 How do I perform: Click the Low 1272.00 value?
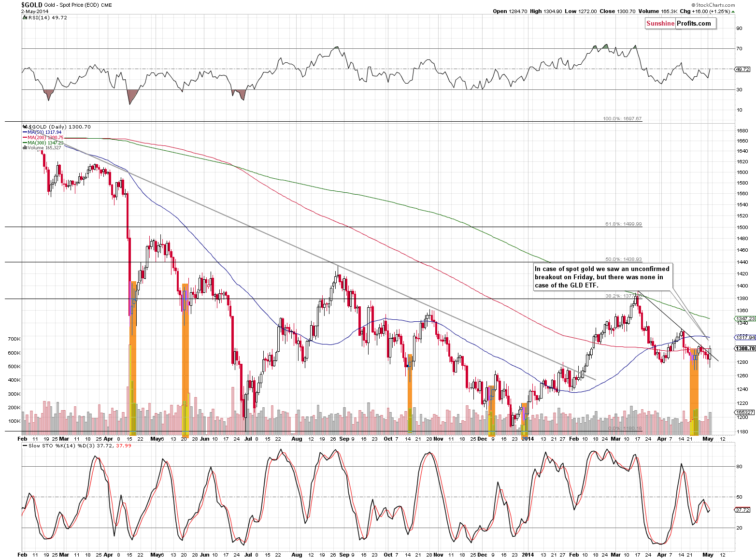coord(580,11)
